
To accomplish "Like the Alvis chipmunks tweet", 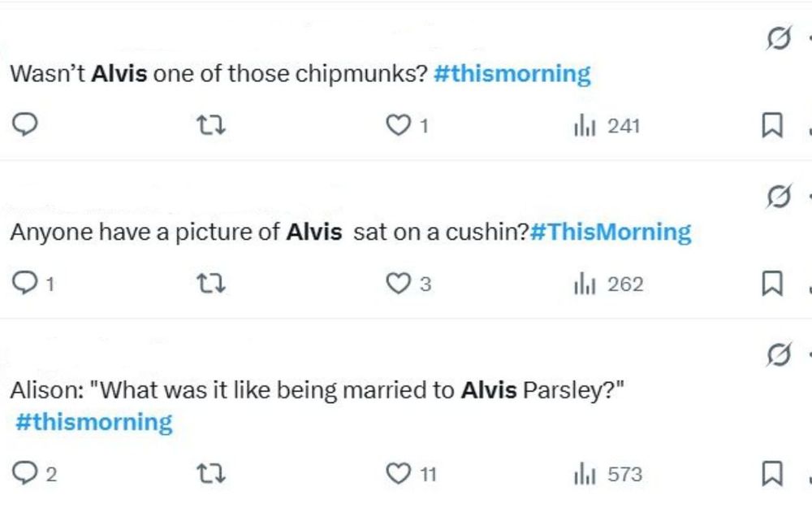I will click(397, 125).
